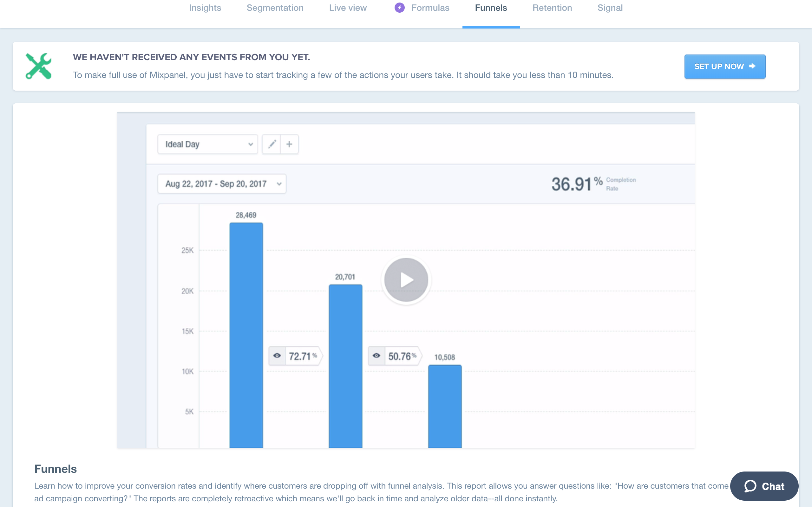Click the purple lightning Formulas icon
This screenshot has width=812, height=507.
(x=399, y=8)
